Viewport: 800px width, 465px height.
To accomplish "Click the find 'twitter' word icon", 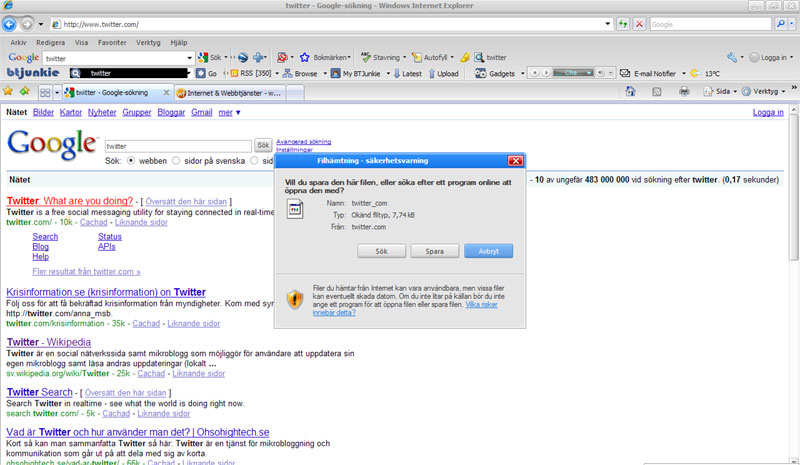I will click(479, 58).
